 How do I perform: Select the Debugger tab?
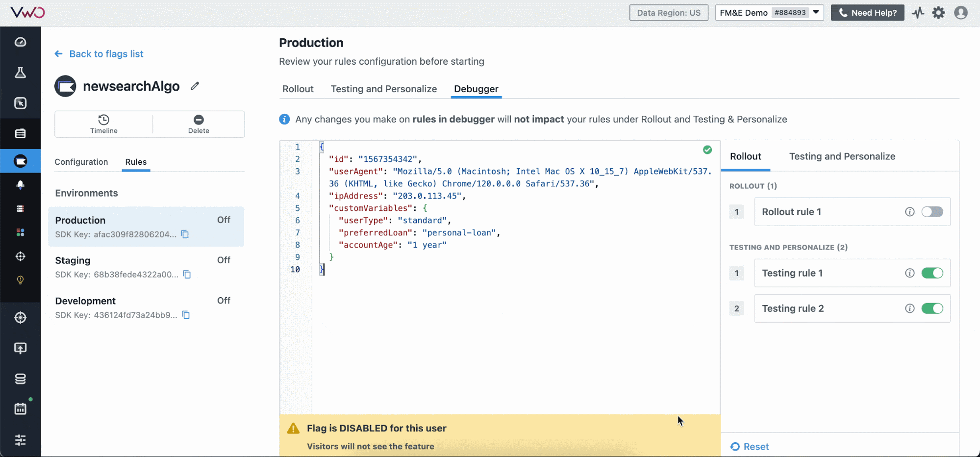coord(476,89)
